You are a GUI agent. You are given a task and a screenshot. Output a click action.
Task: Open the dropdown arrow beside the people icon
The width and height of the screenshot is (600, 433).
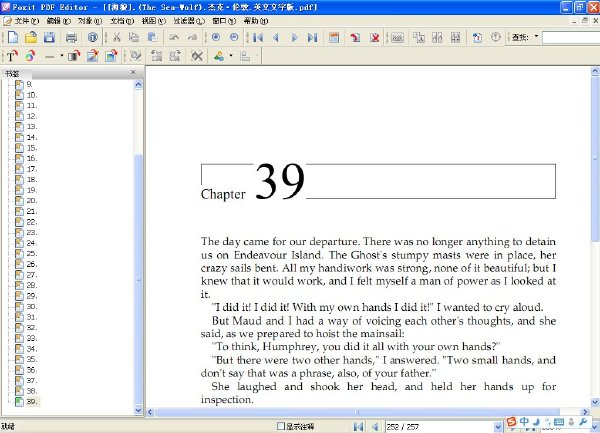click(x=231, y=56)
